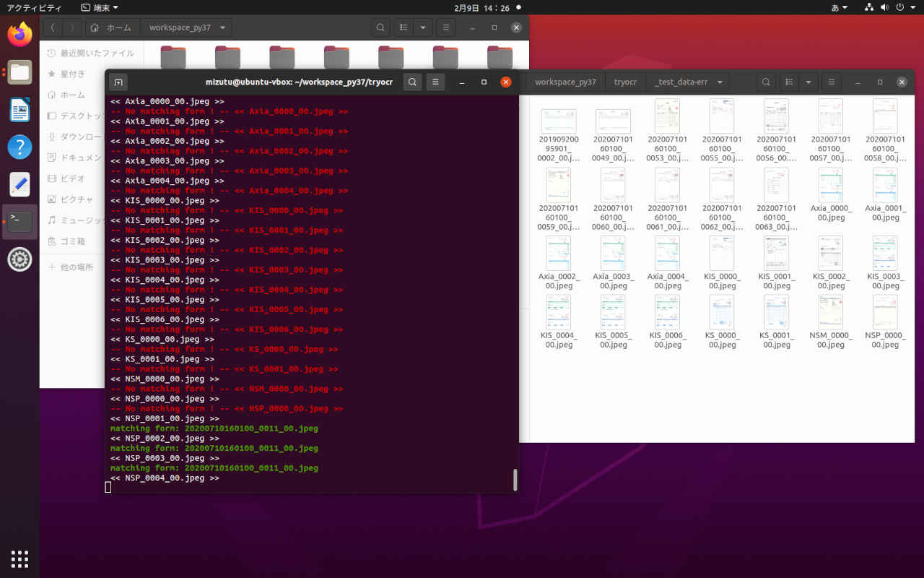The width and height of the screenshot is (924, 578).
Task: Open the text editor dock icon
Action: 19,184
